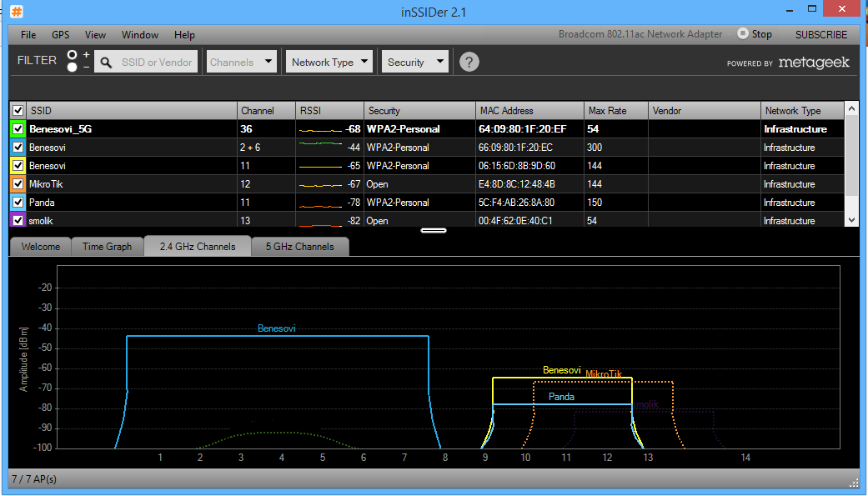This screenshot has width=868, height=496.
Task: Stop scanning with the Stop button
Action: (x=754, y=34)
